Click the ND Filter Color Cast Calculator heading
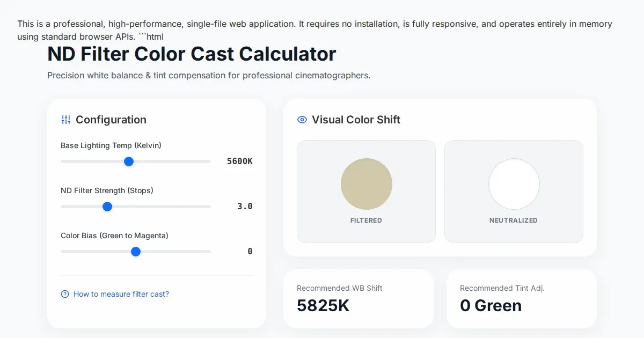This screenshot has width=644, height=338. (x=192, y=54)
